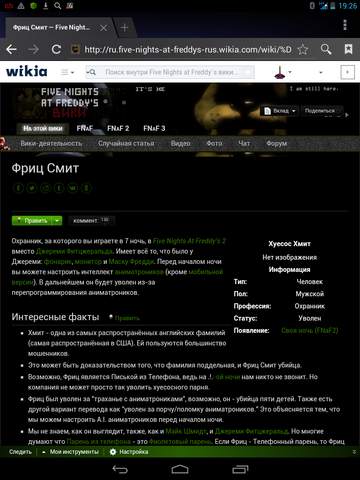This screenshot has width=360, height=480.
Task: Expand the wikia hamburger menu
Action: 68,72
